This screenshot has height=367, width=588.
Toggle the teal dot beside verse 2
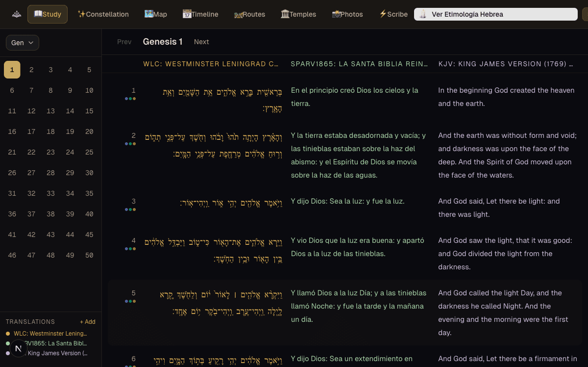[130, 145]
